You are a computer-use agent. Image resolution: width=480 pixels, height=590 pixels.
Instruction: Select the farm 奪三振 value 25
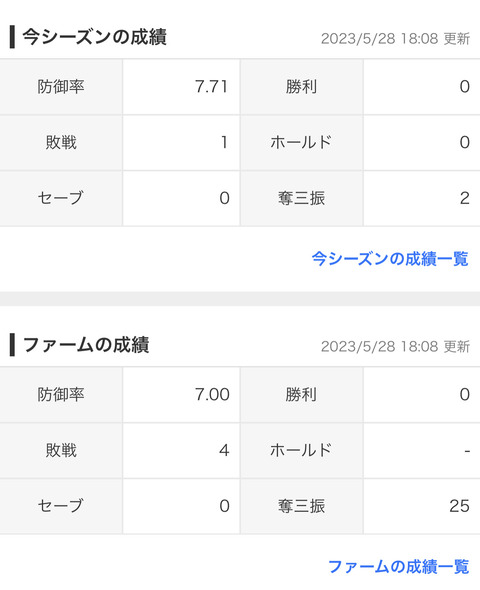[x=459, y=506]
